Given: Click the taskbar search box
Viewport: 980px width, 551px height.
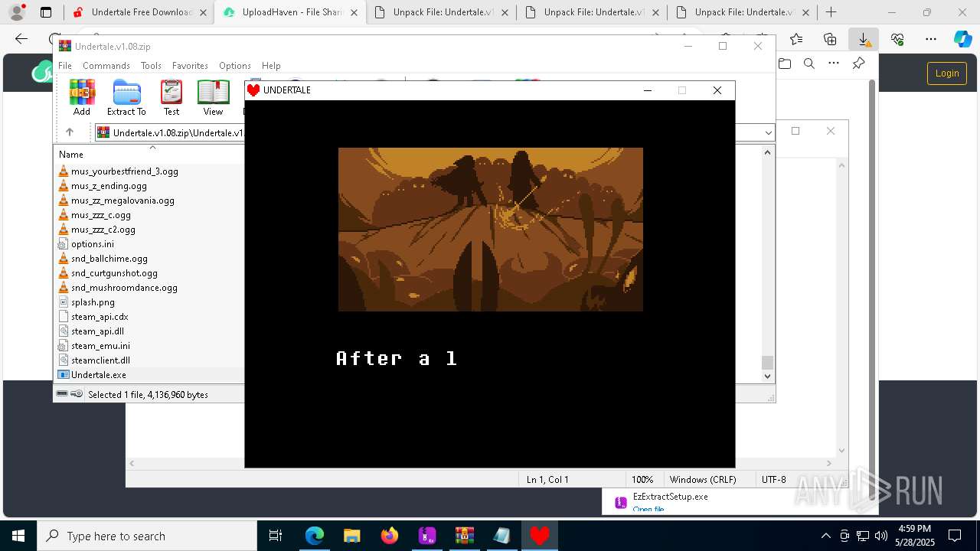Looking at the screenshot, I should [x=147, y=536].
